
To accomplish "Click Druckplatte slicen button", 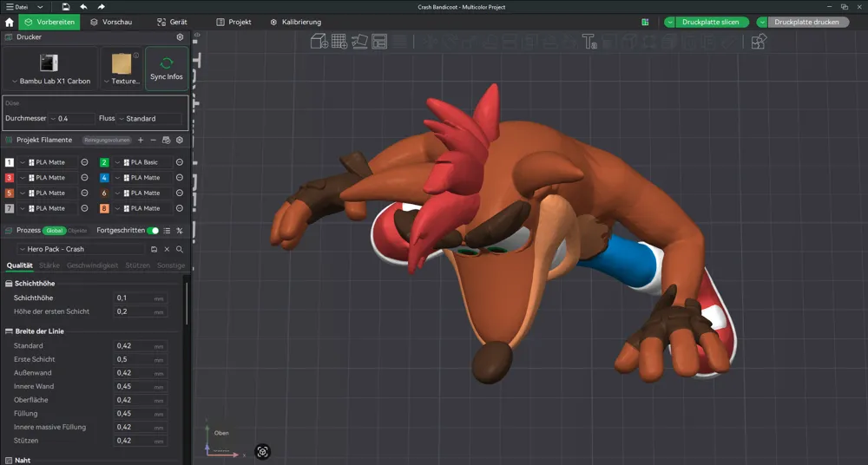I will [712, 23].
